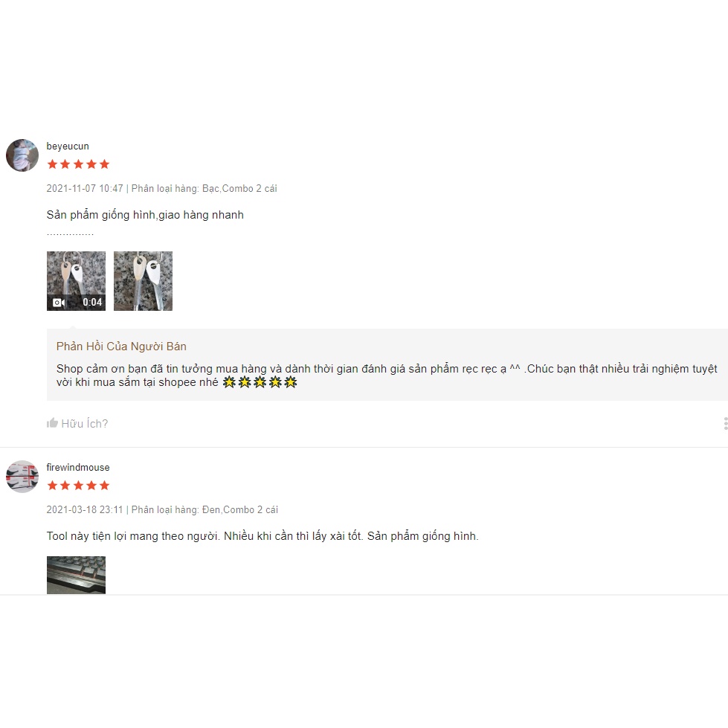Open beyeucun's second review photo
Image resolution: width=728 pixels, height=728 pixels.
(143, 281)
